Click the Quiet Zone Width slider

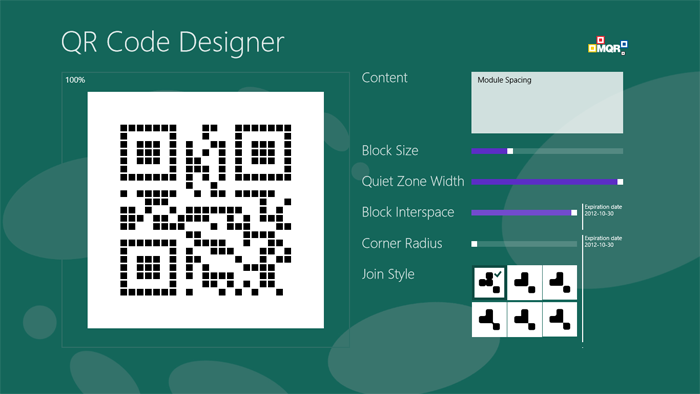click(x=547, y=182)
